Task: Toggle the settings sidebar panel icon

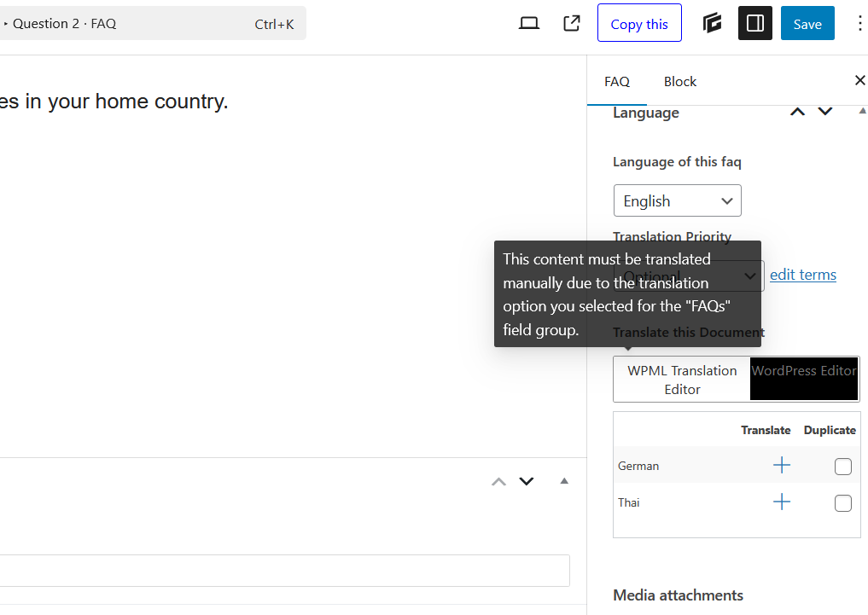Action: [754, 24]
